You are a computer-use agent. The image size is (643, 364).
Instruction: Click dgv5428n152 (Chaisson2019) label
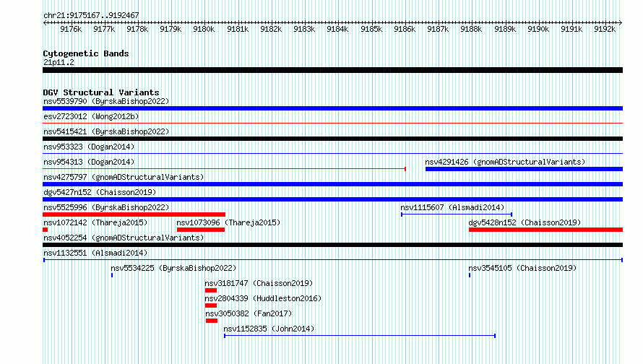click(x=525, y=222)
